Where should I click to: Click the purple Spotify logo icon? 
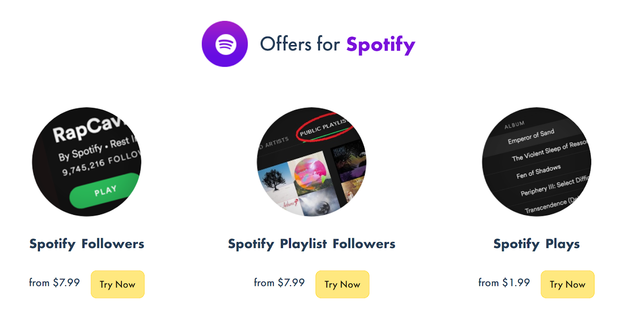click(225, 44)
